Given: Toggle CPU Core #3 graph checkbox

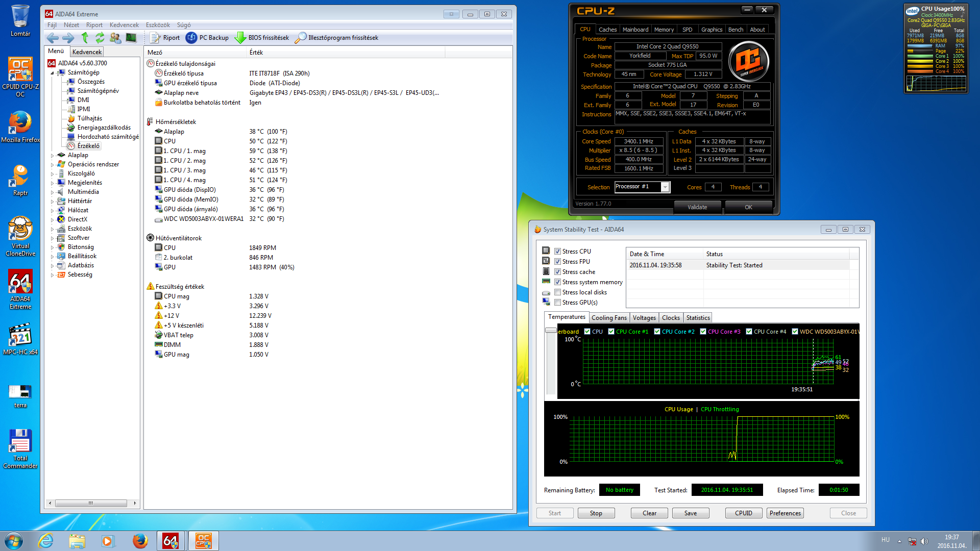Looking at the screenshot, I should coord(703,332).
